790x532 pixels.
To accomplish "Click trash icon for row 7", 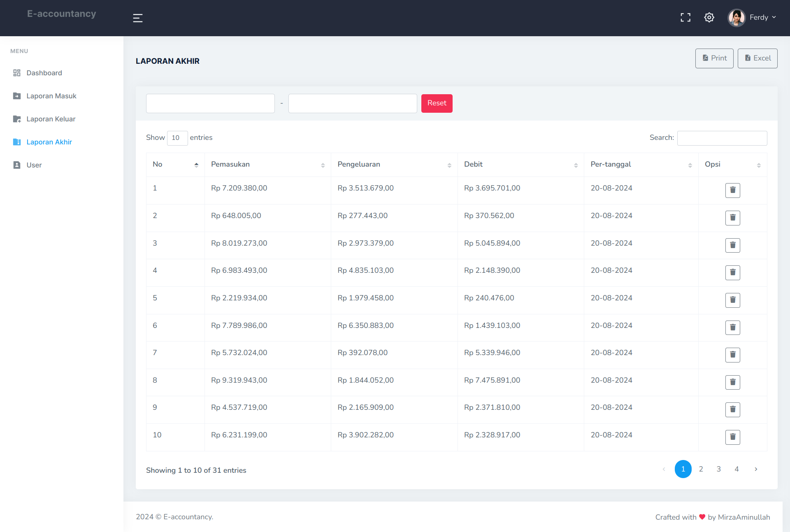I will pyautogui.click(x=732, y=355).
